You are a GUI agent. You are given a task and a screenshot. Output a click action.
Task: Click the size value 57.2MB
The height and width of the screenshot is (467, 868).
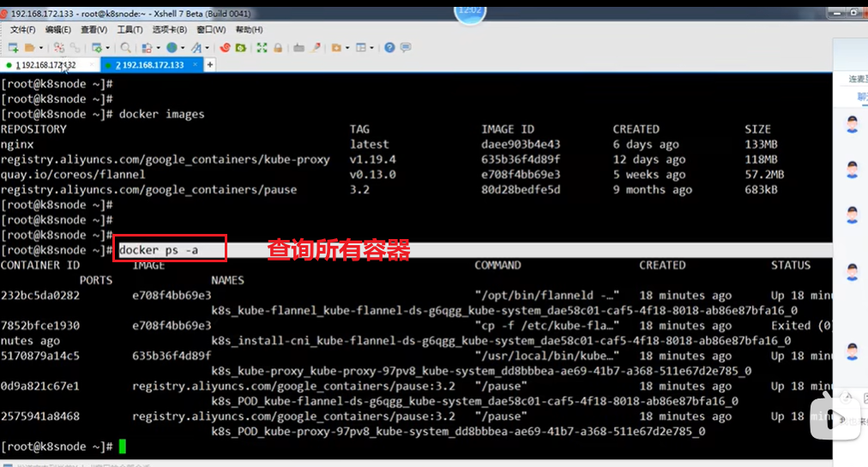764,174
